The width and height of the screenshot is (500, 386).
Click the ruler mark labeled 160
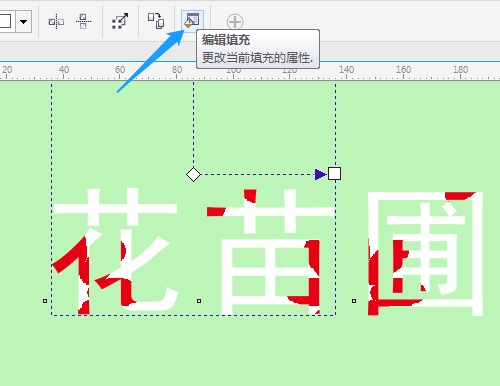click(403, 70)
